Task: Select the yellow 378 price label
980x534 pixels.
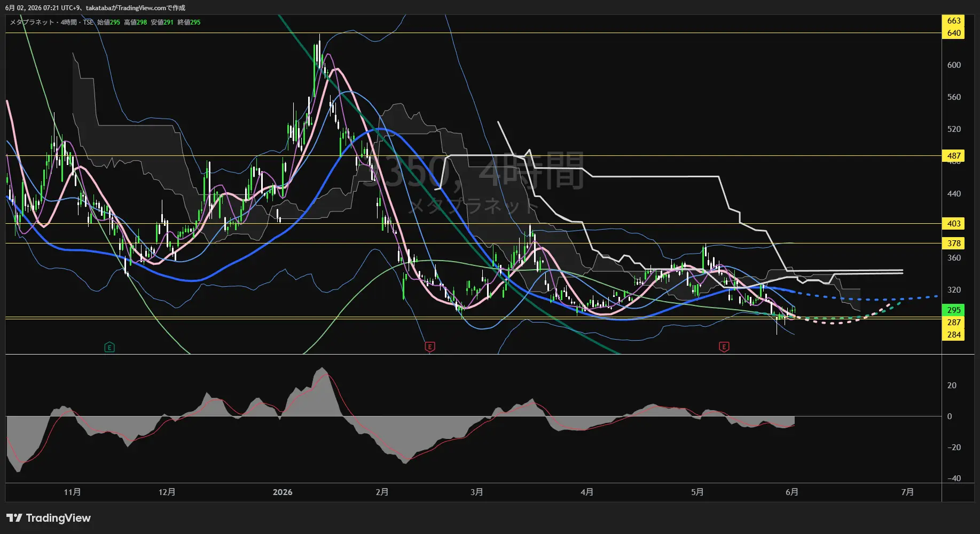Action: pos(953,244)
